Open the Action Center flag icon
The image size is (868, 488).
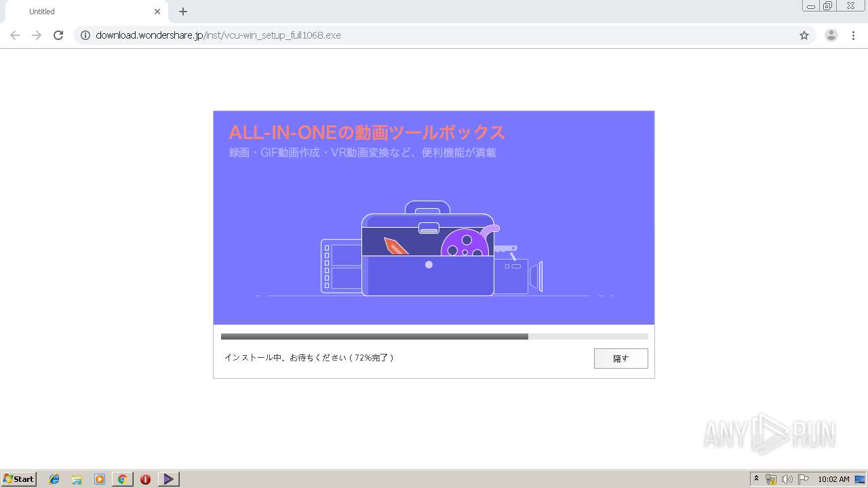(804, 479)
